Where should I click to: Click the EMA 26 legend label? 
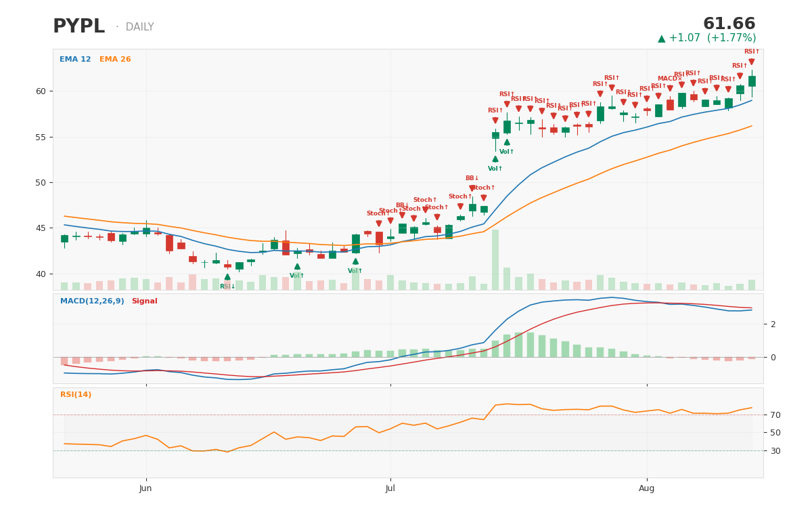pyautogui.click(x=115, y=60)
